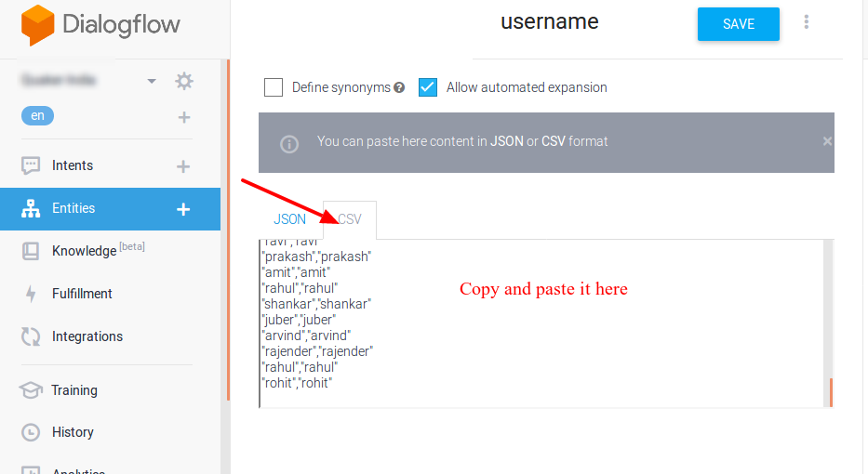Image resolution: width=868 pixels, height=474 pixels.
Task: Switch to the CSV tab
Action: tap(349, 219)
